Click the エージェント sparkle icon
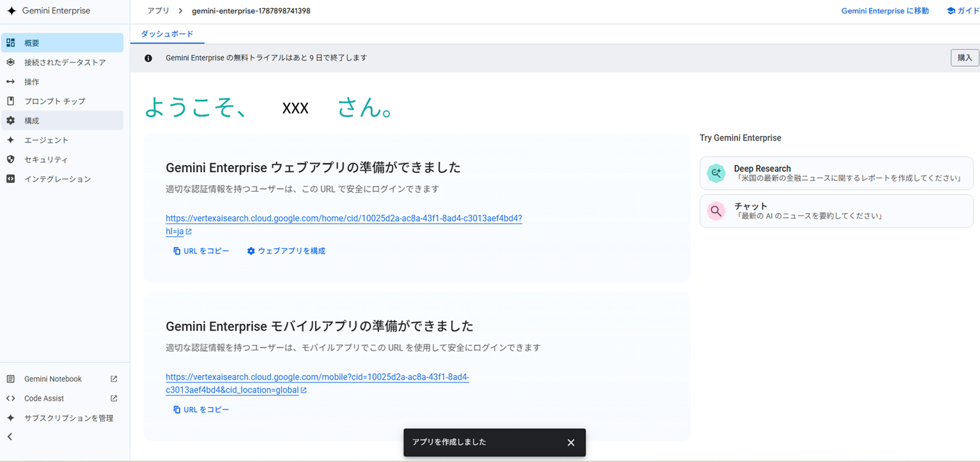Image resolution: width=980 pixels, height=462 pixels. [10, 139]
